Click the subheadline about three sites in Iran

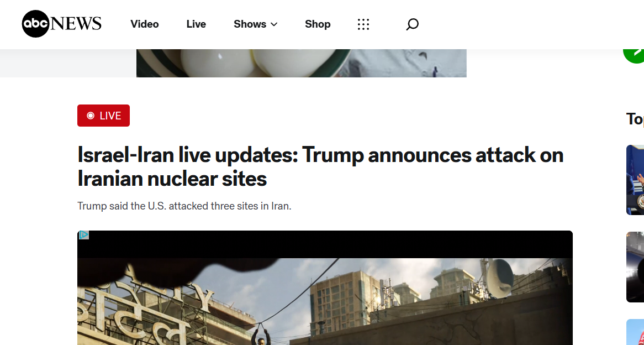click(x=184, y=206)
